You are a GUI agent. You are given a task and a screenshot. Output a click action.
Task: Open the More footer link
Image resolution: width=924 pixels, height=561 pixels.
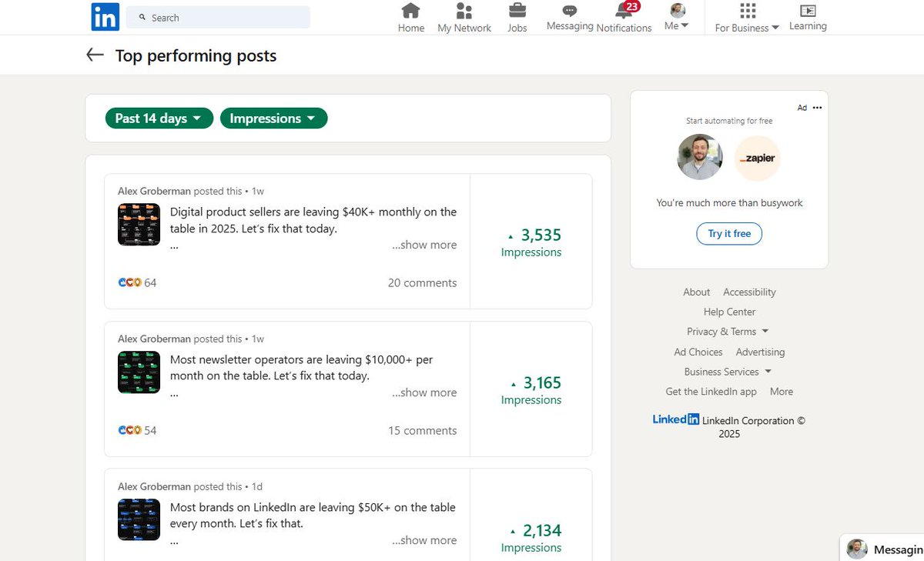pyautogui.click(x=781, y=392)
